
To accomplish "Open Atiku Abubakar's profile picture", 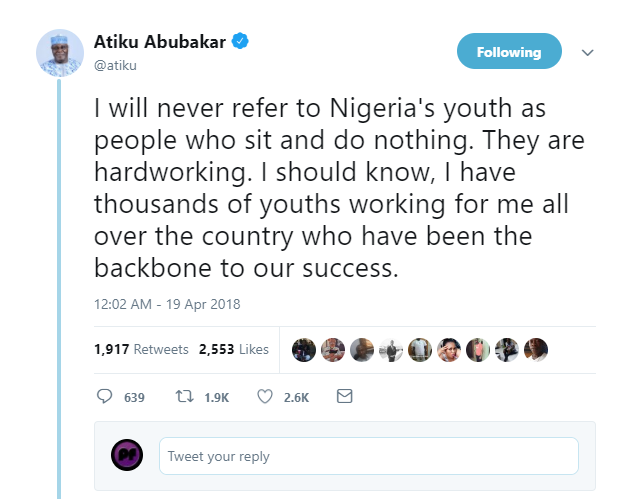I will pyautogui.click(x=60, y=52).
